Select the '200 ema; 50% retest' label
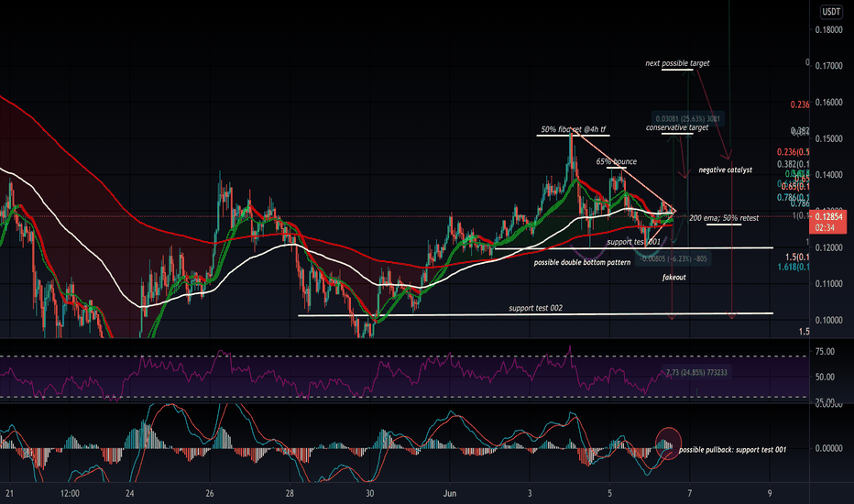854x504 pixels. [x=724, y=218]
